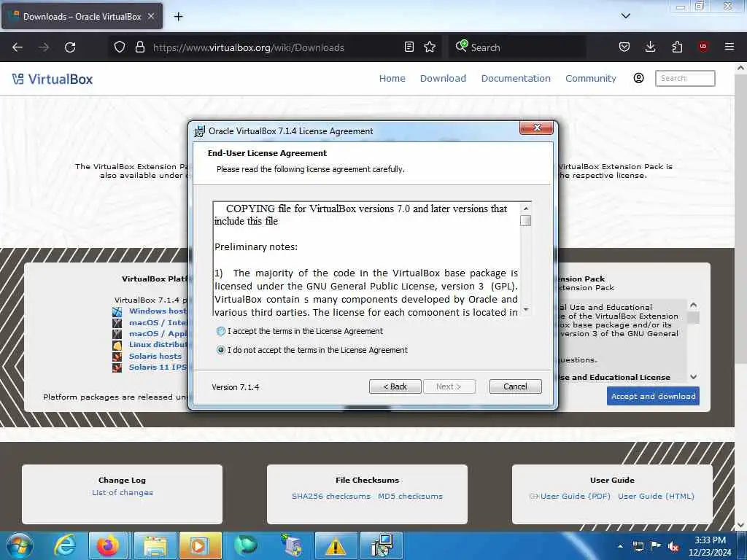This screenshot has width=747, height=560.
Task: Click the license agreement scrollbar thumb
Action: (x=526, y=220)
